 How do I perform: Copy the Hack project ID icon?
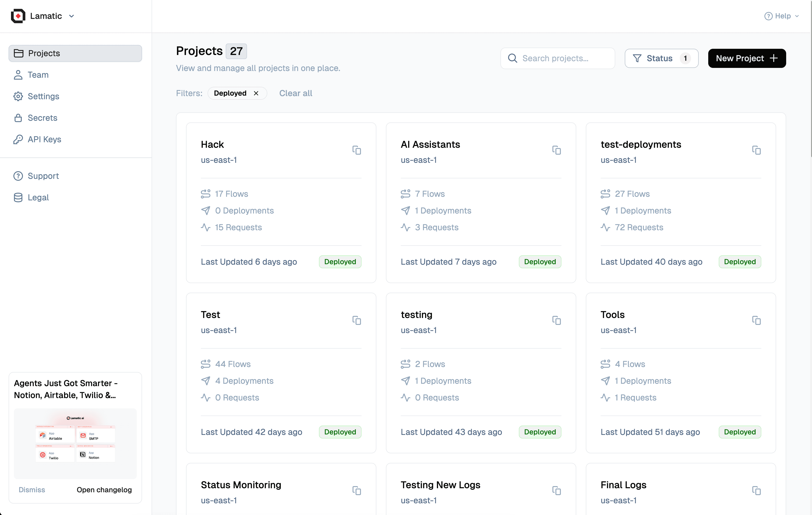[x=357, y=150]
